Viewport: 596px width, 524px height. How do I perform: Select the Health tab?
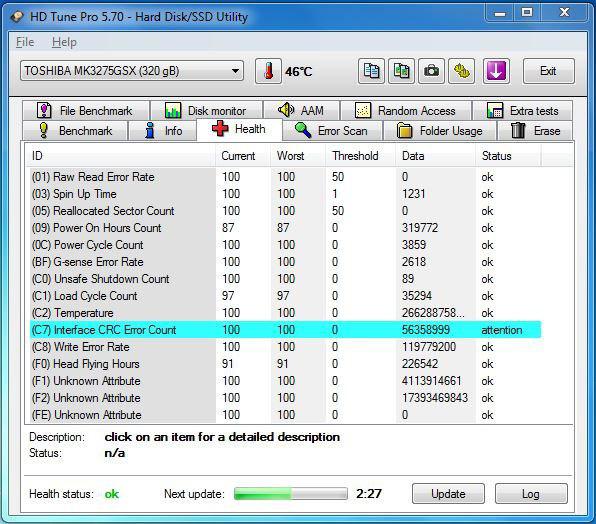click(x=239, y=129)
